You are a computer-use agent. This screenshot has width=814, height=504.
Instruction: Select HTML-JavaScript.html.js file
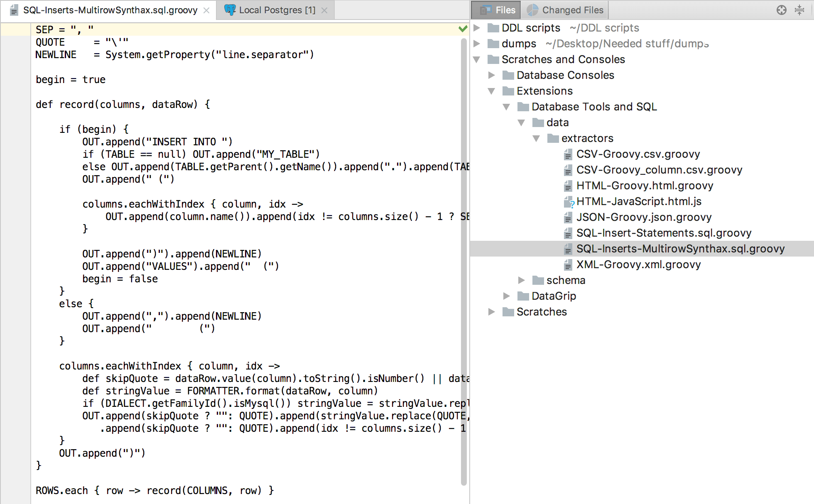[639, 201]
